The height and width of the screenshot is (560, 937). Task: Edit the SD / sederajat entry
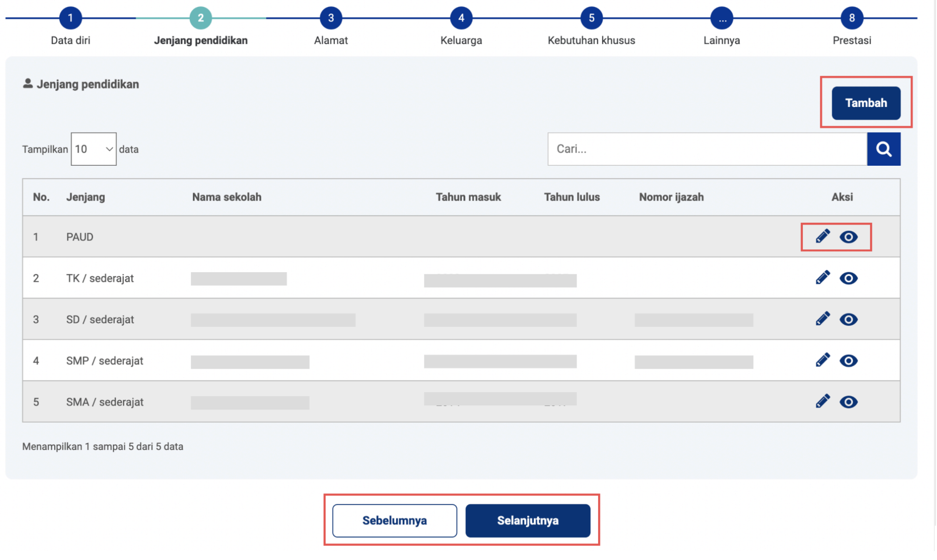(823, 319)
